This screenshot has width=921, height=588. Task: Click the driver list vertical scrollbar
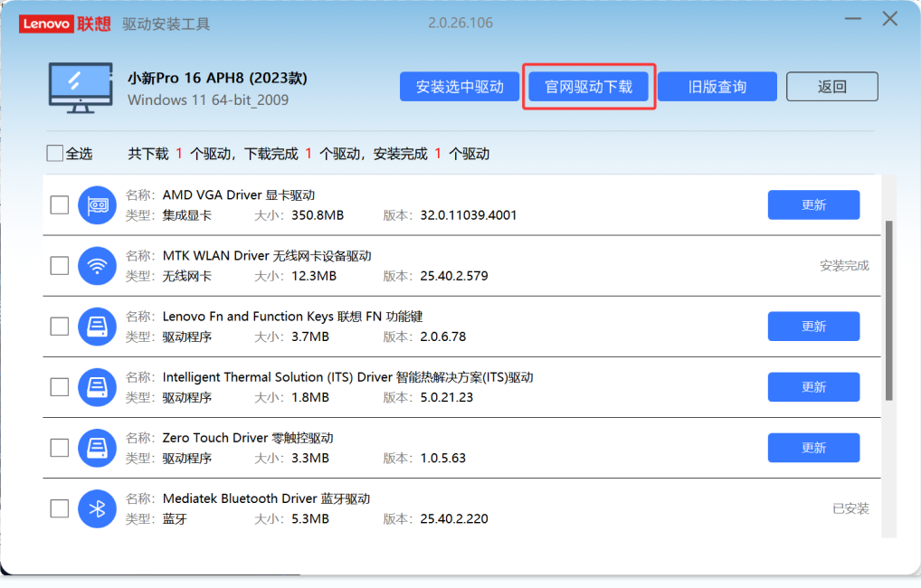[x=889, y=311]
